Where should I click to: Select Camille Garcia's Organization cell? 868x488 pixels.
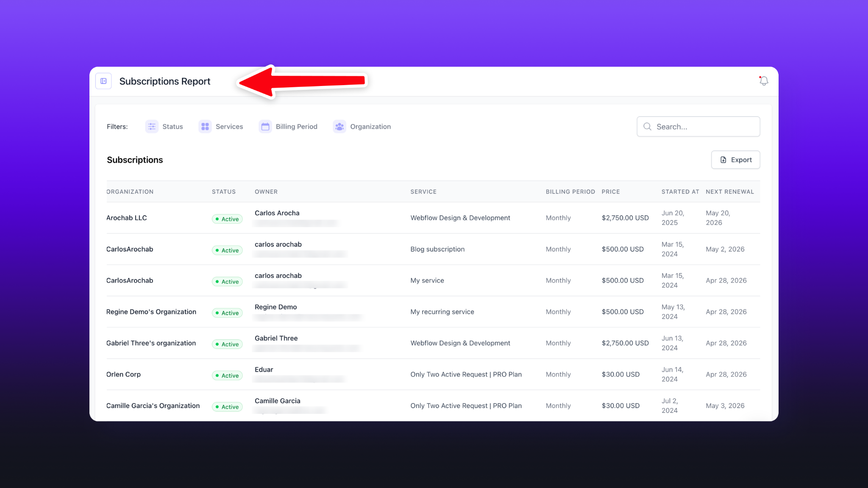[153, 406]
